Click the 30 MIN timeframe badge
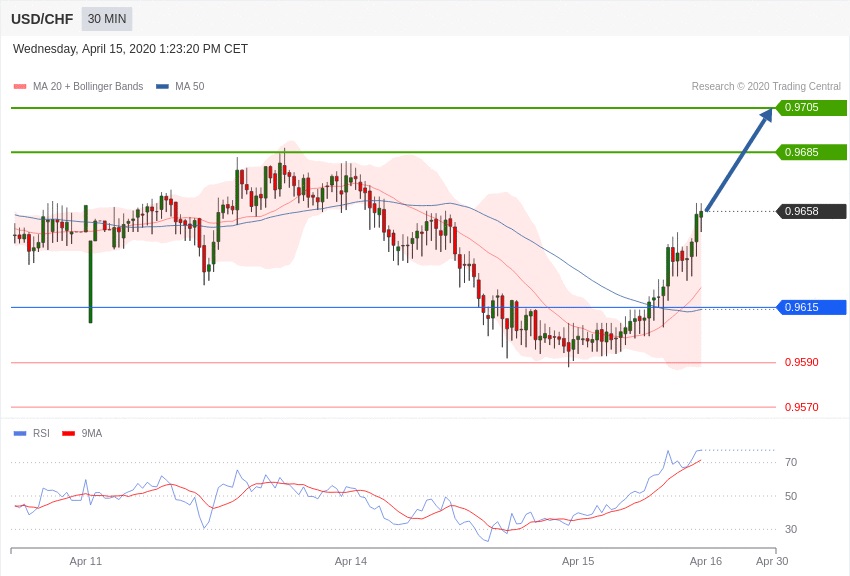The image size is (850, 576). [x=107, y=19]
